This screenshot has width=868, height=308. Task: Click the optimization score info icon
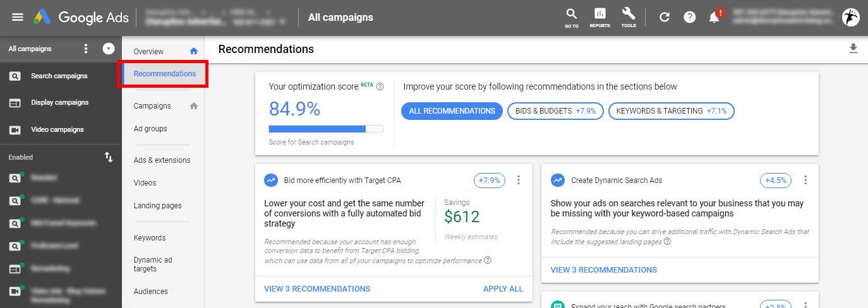pos(380,87)
